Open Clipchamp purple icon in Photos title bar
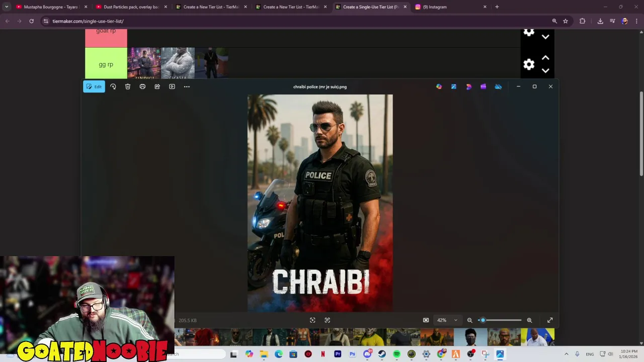 pos(484,86)
